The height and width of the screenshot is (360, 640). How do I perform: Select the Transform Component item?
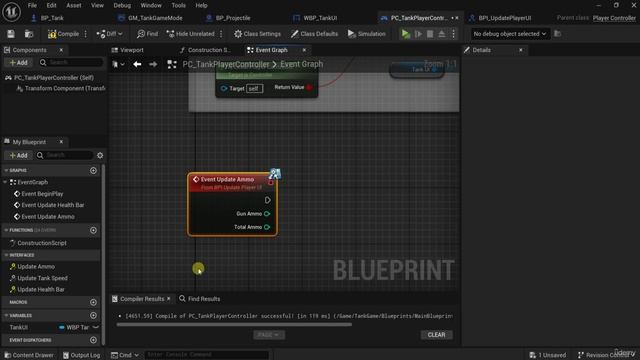point(61,88)
